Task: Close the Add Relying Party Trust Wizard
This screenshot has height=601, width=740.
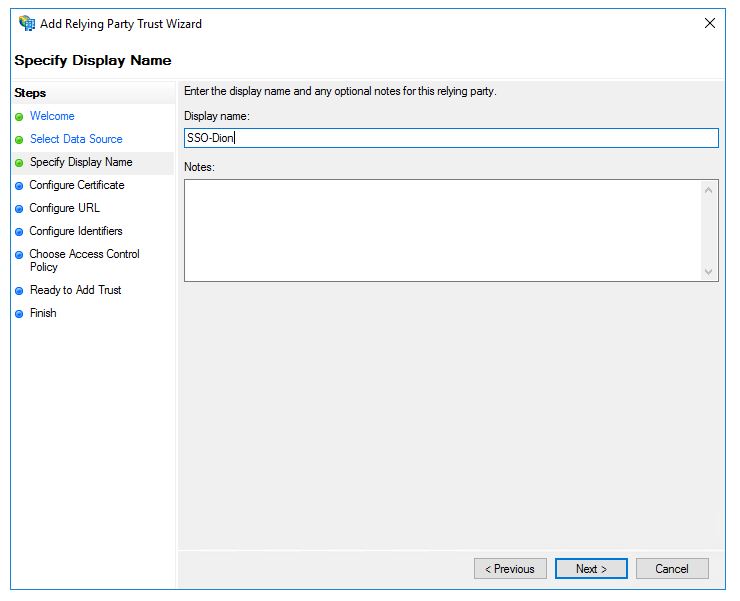Action: coord(710,23)
